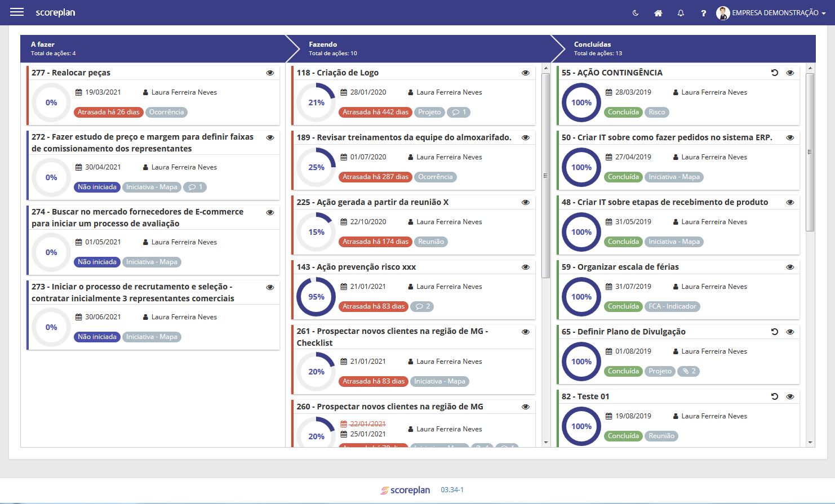835x504 pixels.
Task: Click 0% progress ring on action 277
Action: click(x=51, y=102)
